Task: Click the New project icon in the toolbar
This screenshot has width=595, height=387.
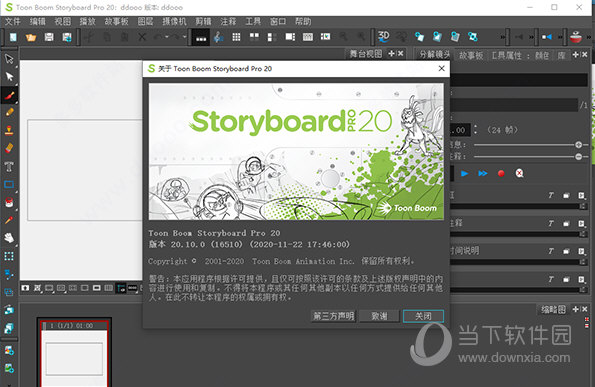Action: click(x=13, y=37)
